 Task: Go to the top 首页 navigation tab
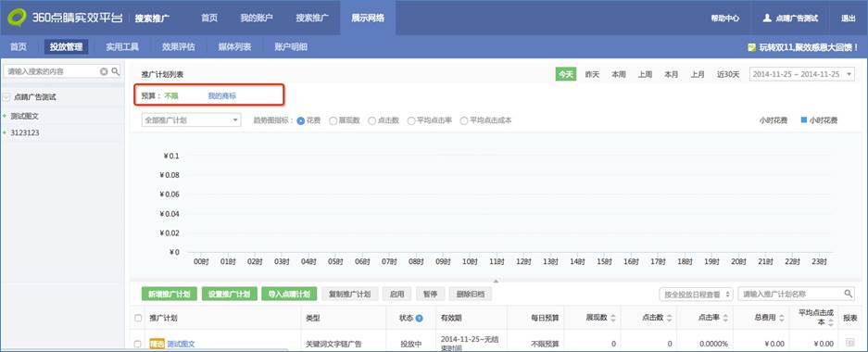[x=209, y=18]
